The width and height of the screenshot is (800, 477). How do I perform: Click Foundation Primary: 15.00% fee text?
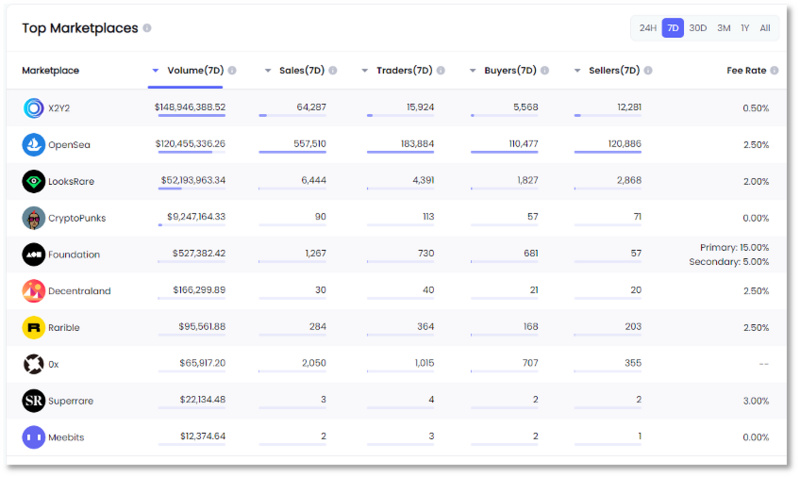coord(734,247)
